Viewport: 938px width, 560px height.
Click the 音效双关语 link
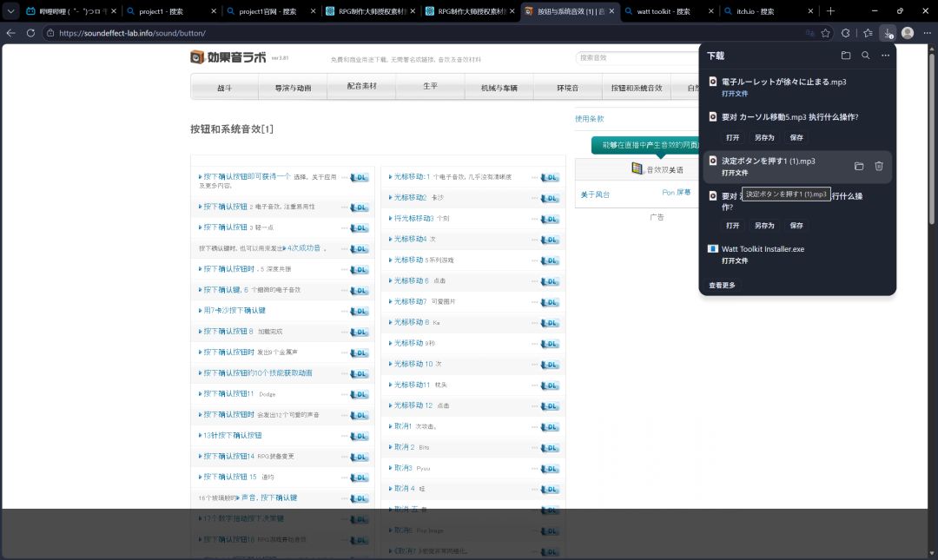click(x=664, y=170)
